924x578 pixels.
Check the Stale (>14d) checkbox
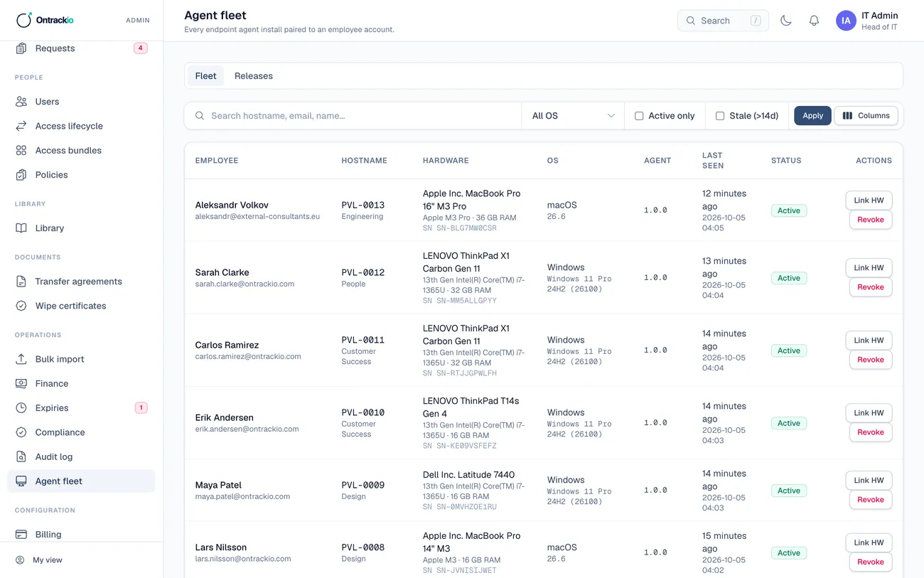click(x=720, y=116)
